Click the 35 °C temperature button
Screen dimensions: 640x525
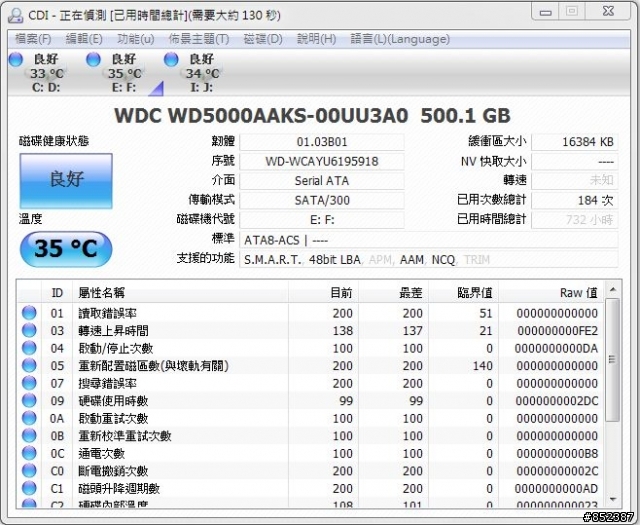pos(66,249)
